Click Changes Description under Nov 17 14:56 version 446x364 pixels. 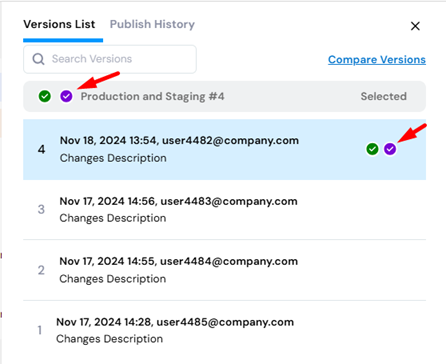point(113,218)
